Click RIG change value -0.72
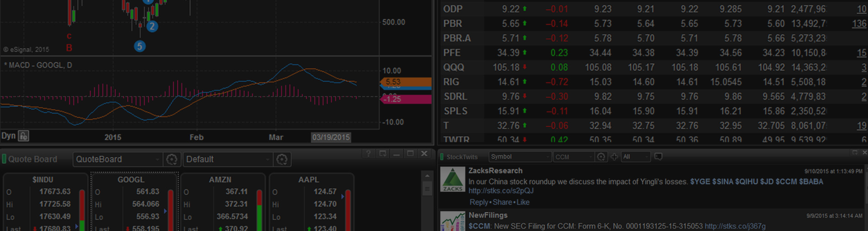The height and width of the screenshot is (231, 868). pos(557,82)
